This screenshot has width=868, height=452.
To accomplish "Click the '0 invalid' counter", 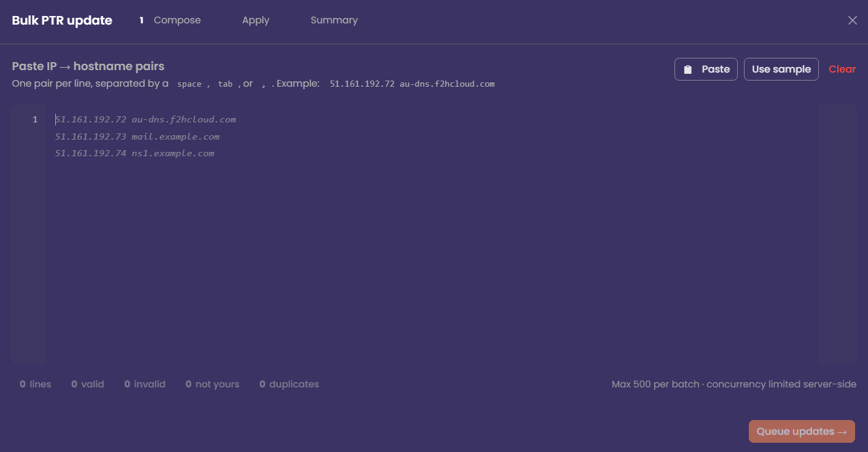I will click(x=145, y=384).
